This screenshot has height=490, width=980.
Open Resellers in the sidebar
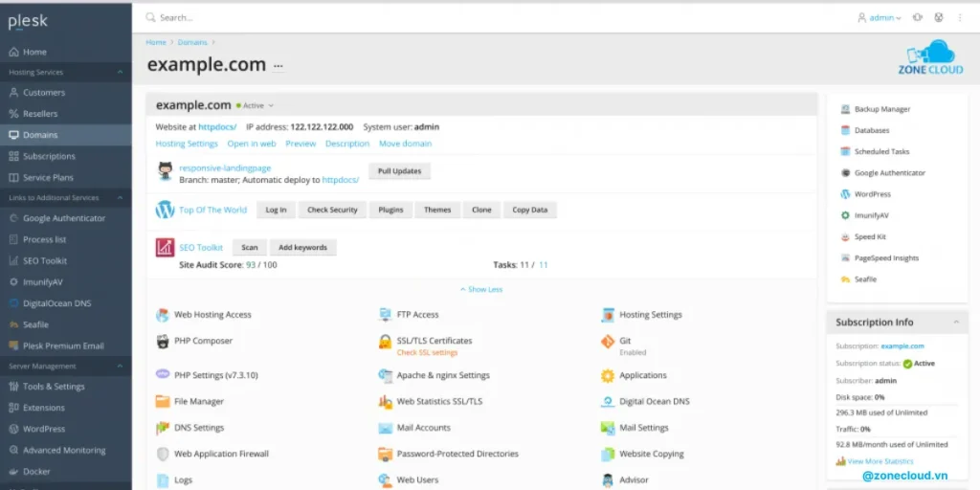[x=66, y=114]
